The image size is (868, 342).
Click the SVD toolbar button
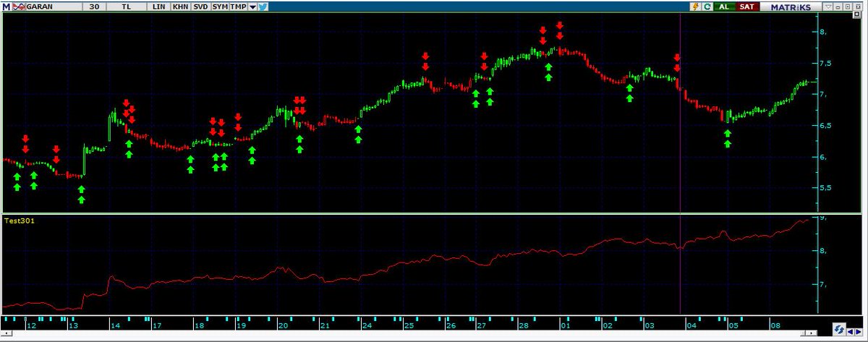pyautogui.click(x=200, y=6)
